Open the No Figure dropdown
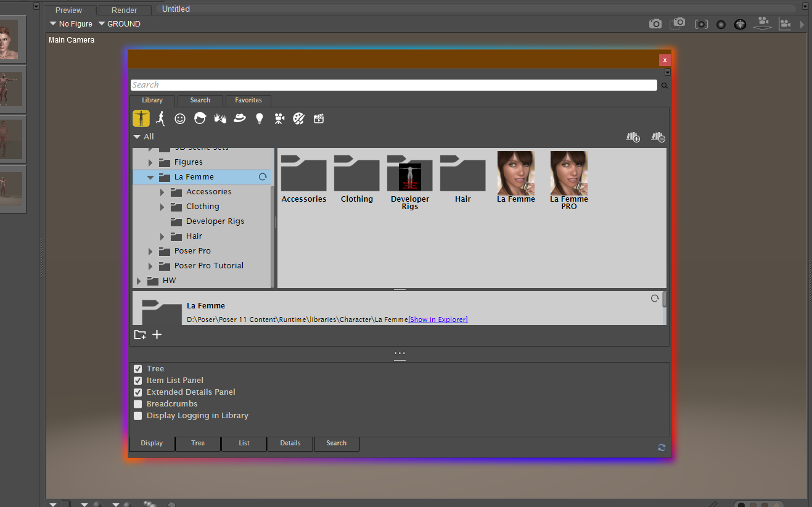812x507 pixels. point(71,24)
